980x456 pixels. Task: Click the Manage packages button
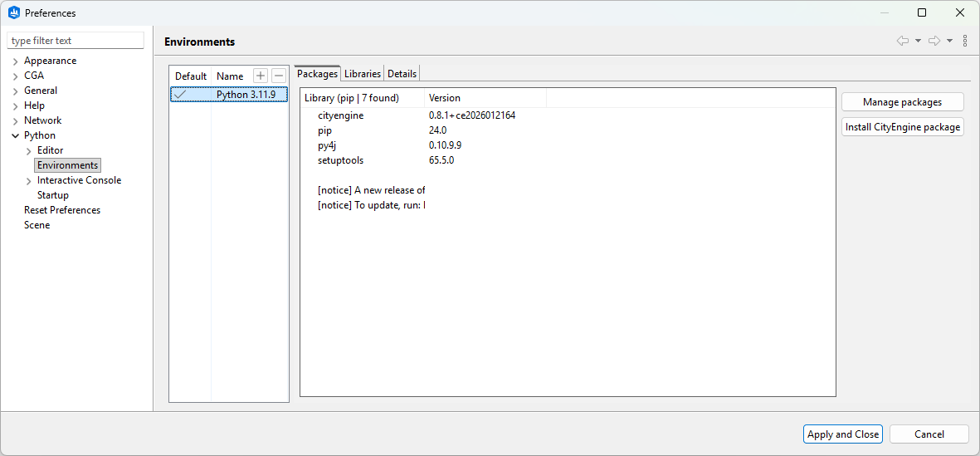pyautogui.click(x=903, y=102)
